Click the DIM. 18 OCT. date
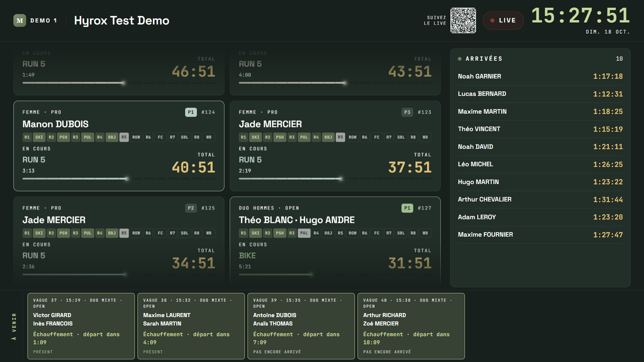 [608, 32]
